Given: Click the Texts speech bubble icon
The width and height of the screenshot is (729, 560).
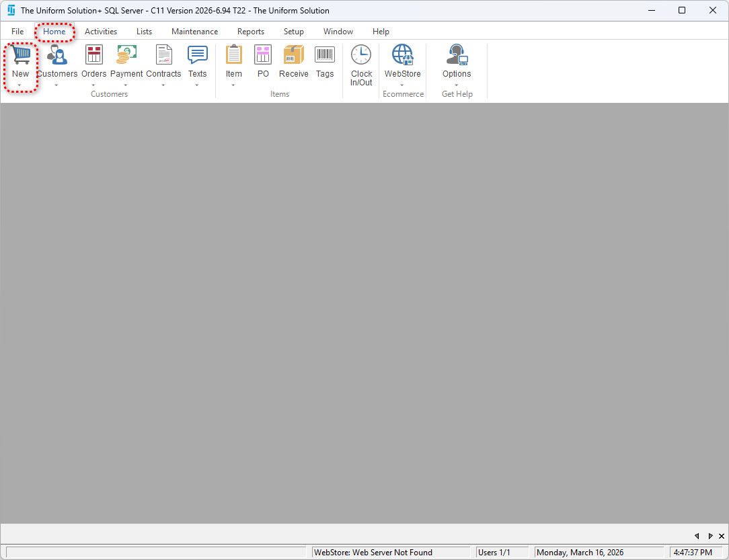Looking at the screenshot, I should (x=197, y=55).
